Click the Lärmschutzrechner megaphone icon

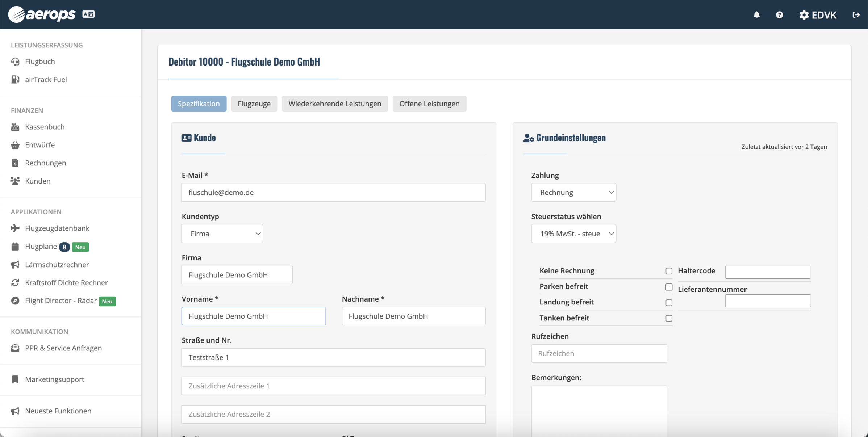(15, 265)
